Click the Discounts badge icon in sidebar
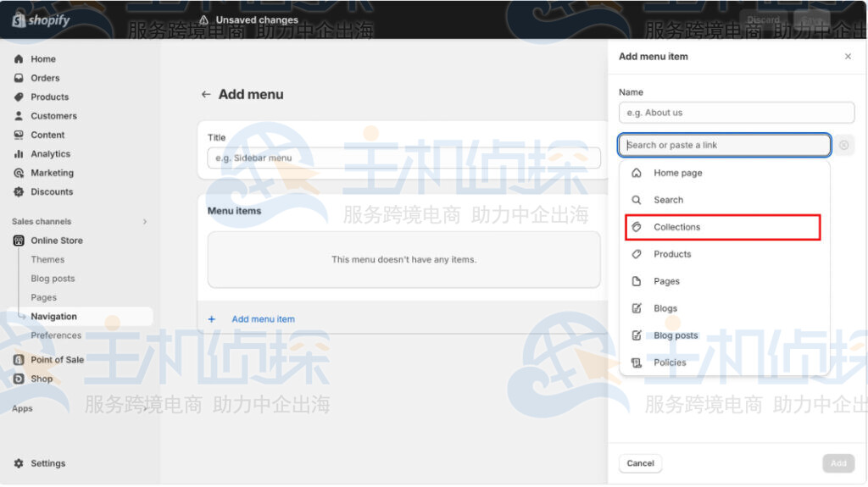 click(x=19, y=192)
